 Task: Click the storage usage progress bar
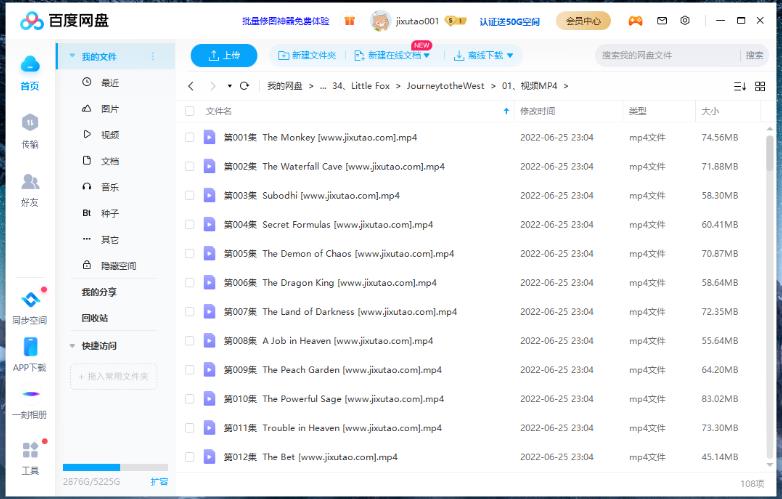pyautogui.click(x=115, y=468)
